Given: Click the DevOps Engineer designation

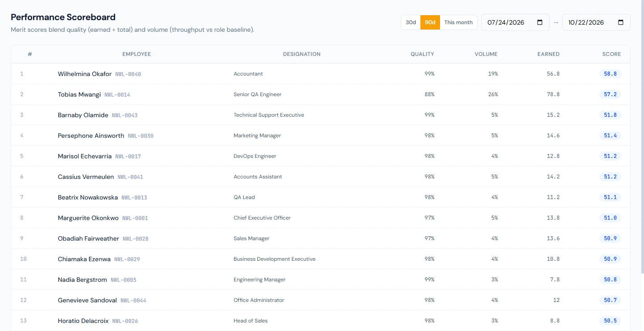Looking at the screenshot, I should (x=255, y=156).
